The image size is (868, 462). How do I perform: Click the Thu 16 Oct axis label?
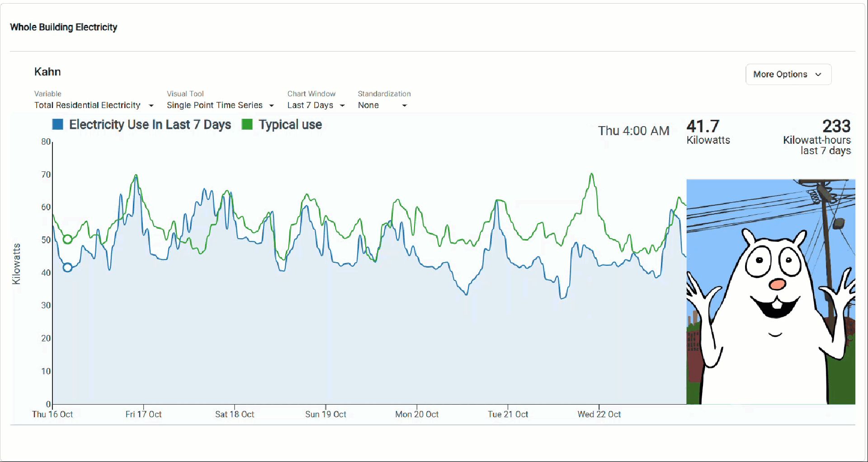(52, 414)
